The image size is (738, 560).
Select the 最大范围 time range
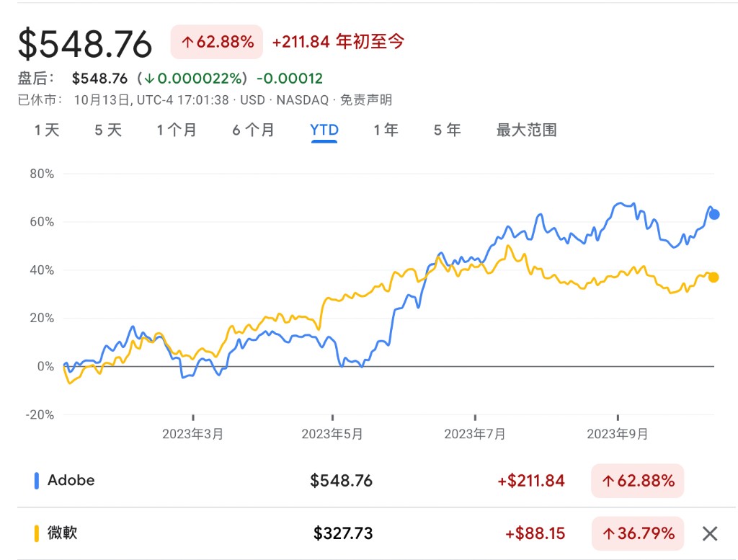(x=526, y=130)
